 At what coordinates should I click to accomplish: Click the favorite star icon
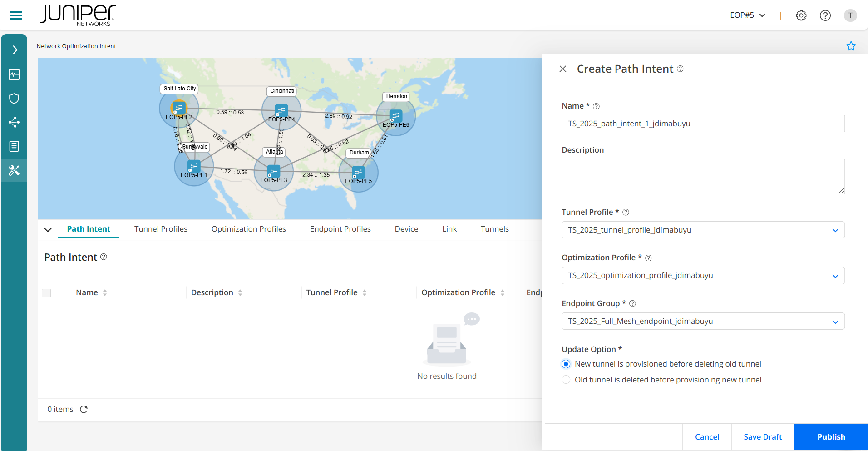tap(851, 46)
